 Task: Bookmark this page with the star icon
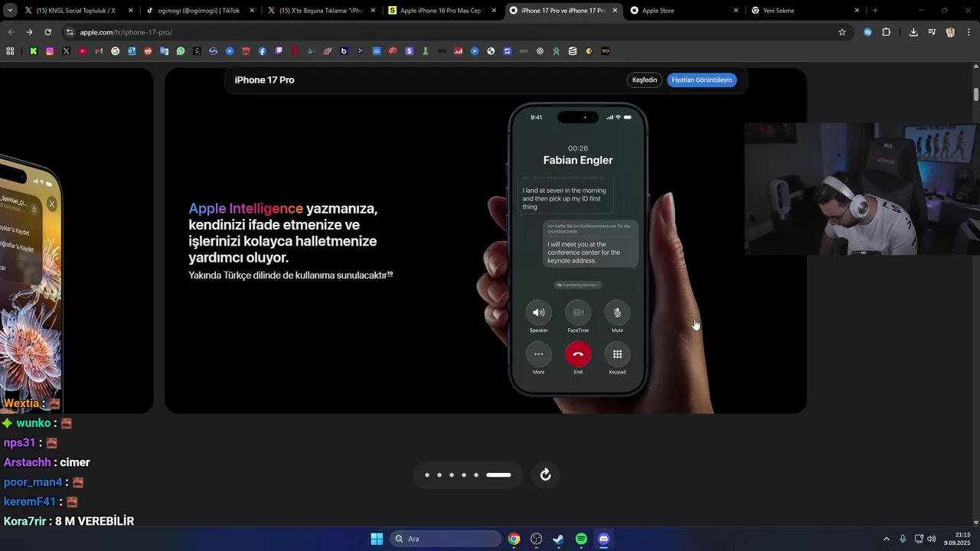[842, 32]
